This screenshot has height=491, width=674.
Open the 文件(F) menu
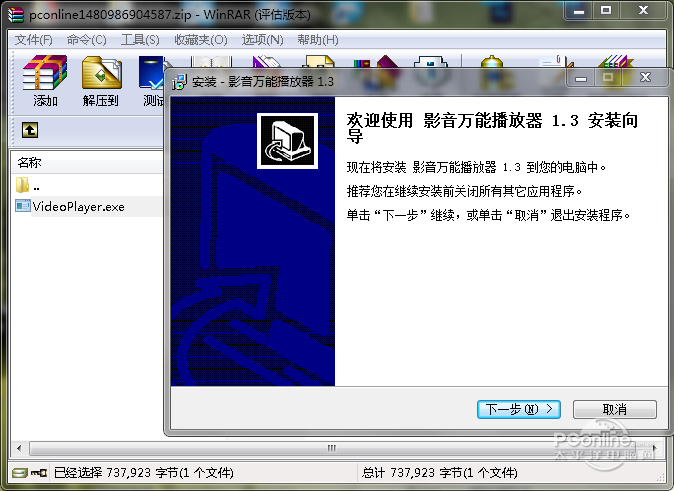34,40
